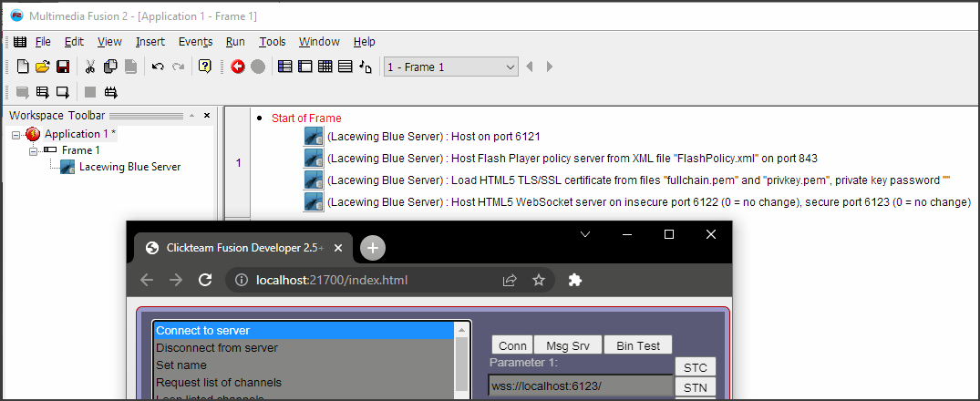This screenshot has height=401, width=980.
Task: Click the first icon in lower toolbar row
Action: pyautogui.click(x=23, y=92)
